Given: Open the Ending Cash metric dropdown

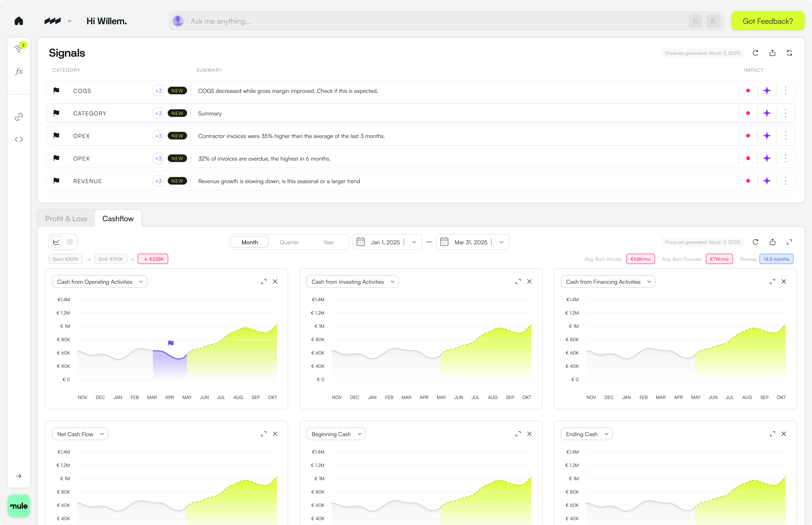Looking at the screenshot, I should tap(586, 434).
